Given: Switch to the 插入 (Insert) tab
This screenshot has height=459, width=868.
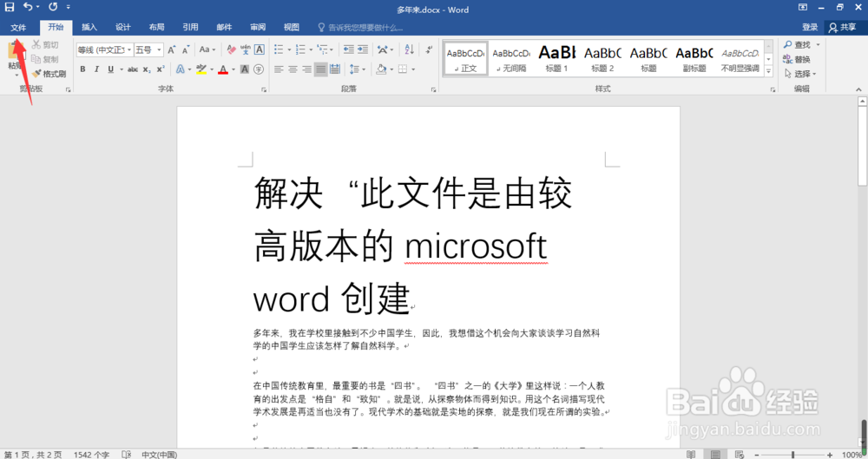Looking at the screenshot, I should [x=89, y=27].
